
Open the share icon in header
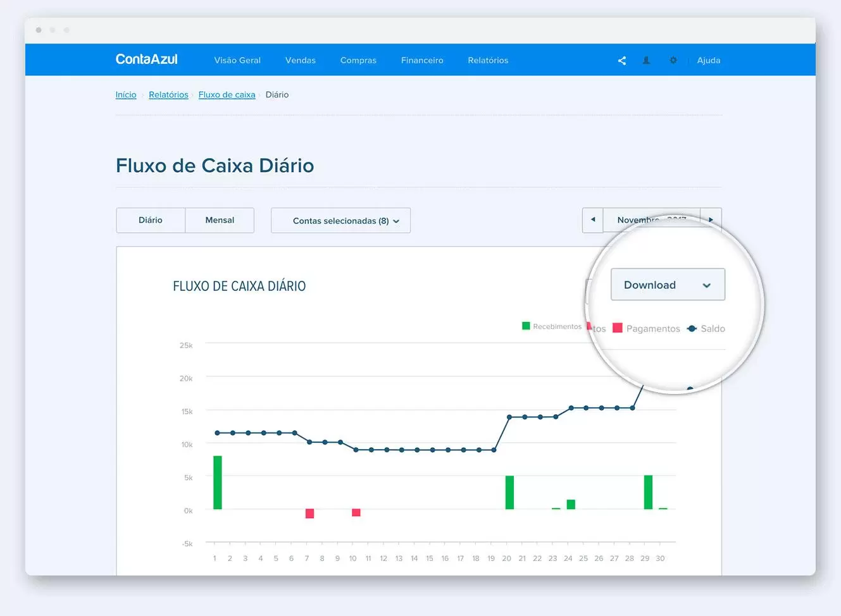point(622,61)
